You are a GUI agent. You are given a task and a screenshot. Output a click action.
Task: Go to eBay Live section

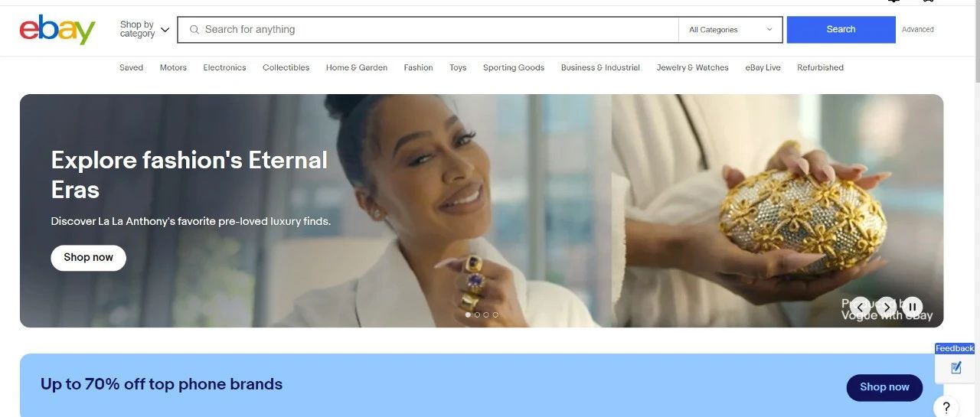[763, 67]
